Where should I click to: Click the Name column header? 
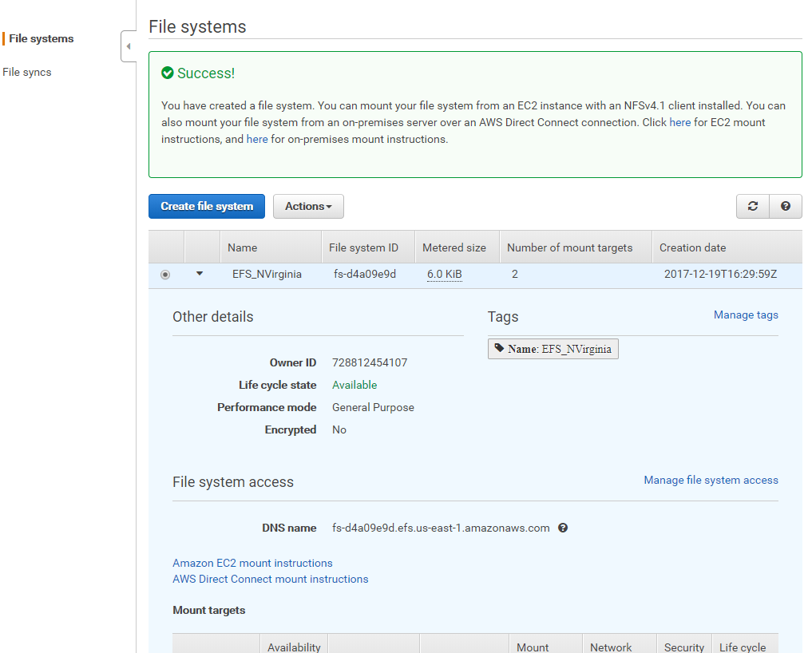(243, 247)
